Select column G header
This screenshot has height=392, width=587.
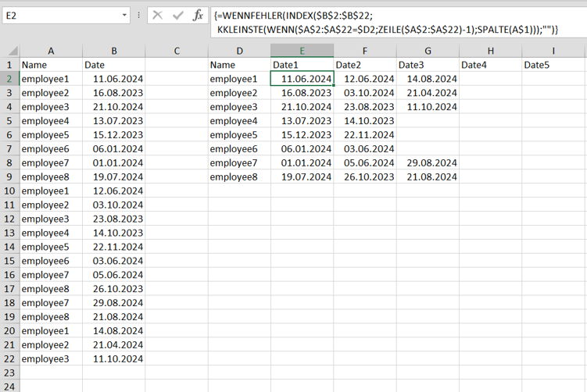click(x=428, y=51)
